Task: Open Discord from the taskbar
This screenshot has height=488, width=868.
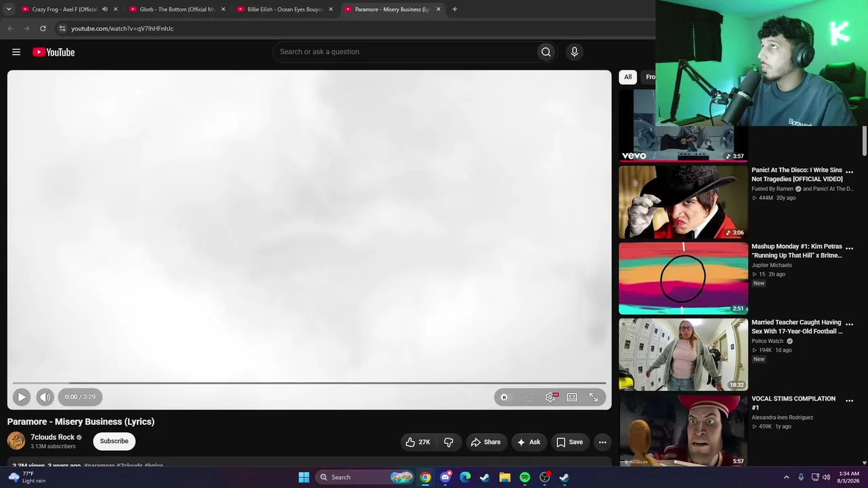Action: coord(446,477)
